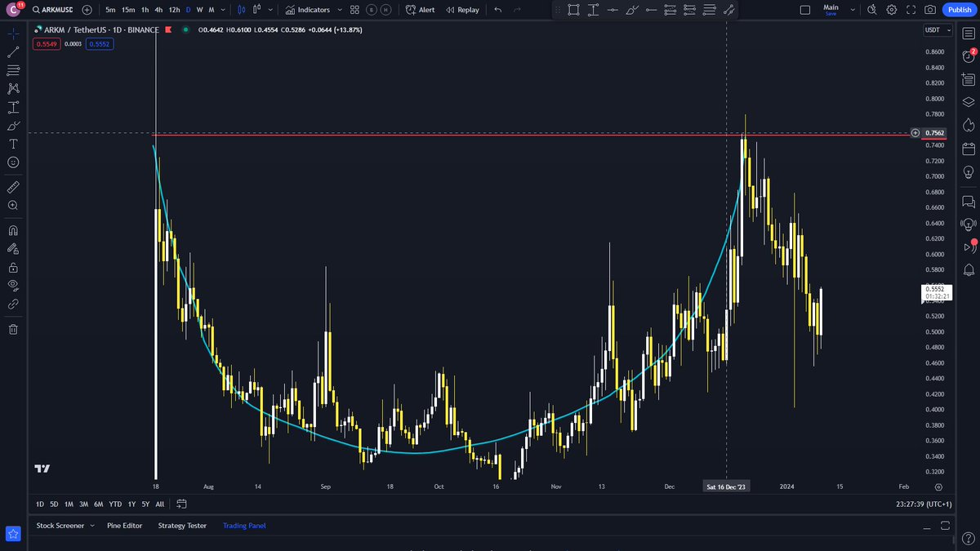The image size is (980, 551).
Task: Open the go to date calendar icon
Action: [x=181, y=504]
